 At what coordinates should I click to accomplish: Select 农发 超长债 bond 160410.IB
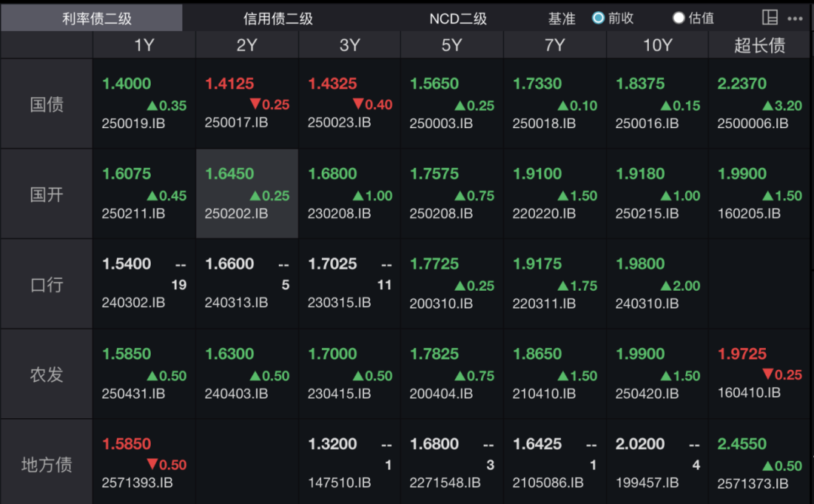tap(760, 374)
